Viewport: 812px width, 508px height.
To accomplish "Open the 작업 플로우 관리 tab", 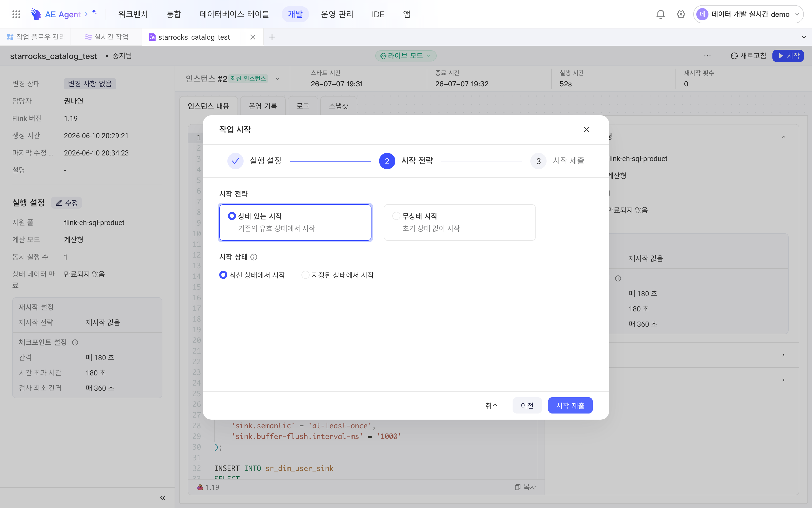I will [x=35, y=37].
